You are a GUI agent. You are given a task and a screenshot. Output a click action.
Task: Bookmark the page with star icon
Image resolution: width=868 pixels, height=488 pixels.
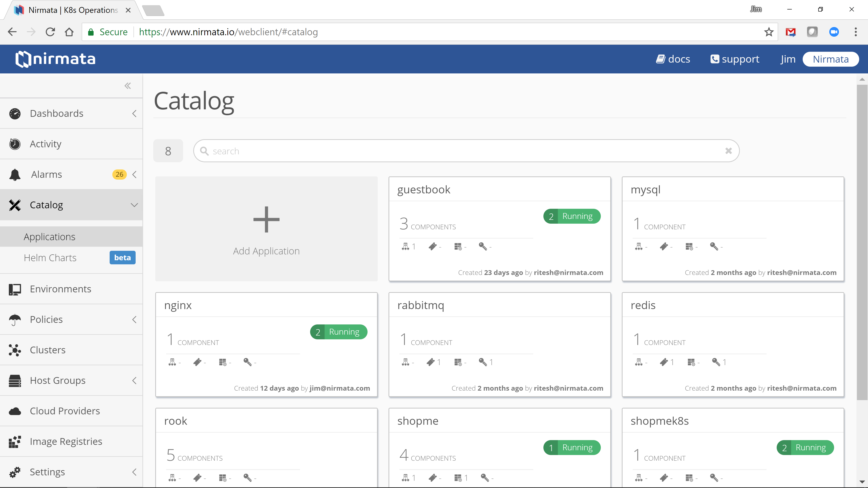[769, 32]
